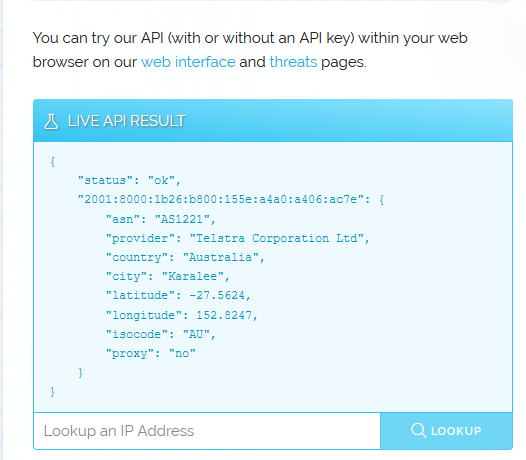Click the final closing brace of the JSON
This screenshot has width=526, height=460.
[53, 392]
